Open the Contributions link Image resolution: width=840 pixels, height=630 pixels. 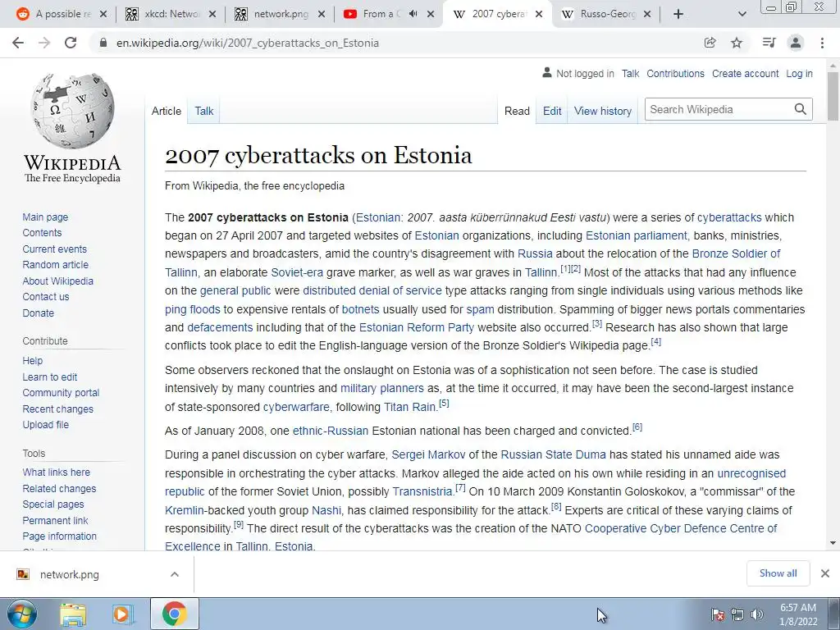[676, 73]
